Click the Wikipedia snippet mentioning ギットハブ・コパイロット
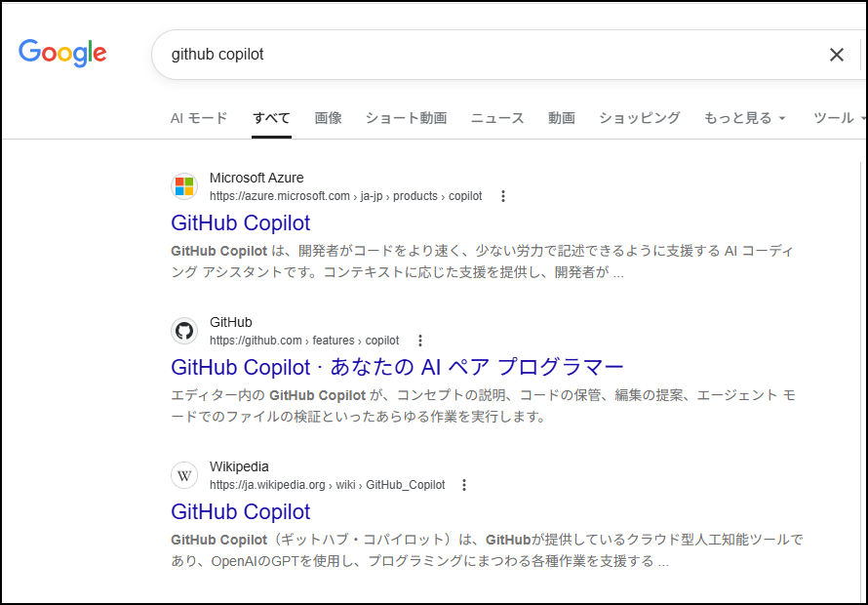The height and width of the screenshot is (605, 868). pyautogui.click(x=487, y=550)
